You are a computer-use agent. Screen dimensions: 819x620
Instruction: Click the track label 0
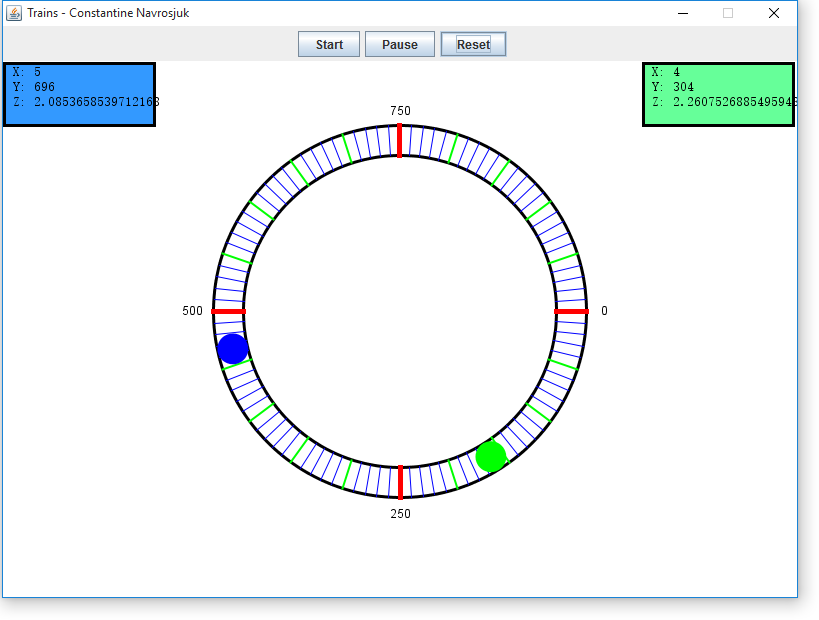pyautogui.click(x=604, y=311)
